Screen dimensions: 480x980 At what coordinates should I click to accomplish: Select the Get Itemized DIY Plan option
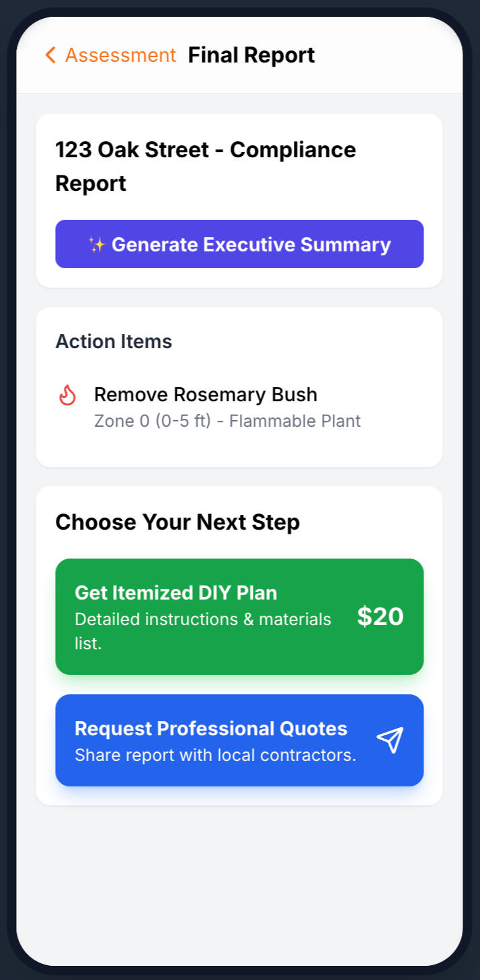coord(239,616)
